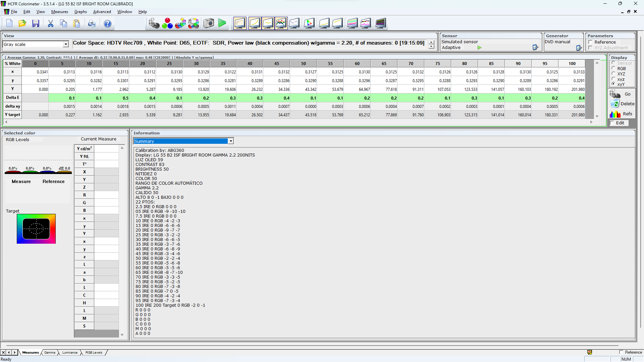The height and width of the screenshot is (362, 644).
Task: Expand the sensor configuration arrow in Sensor panel
Action: coord(479,48)
